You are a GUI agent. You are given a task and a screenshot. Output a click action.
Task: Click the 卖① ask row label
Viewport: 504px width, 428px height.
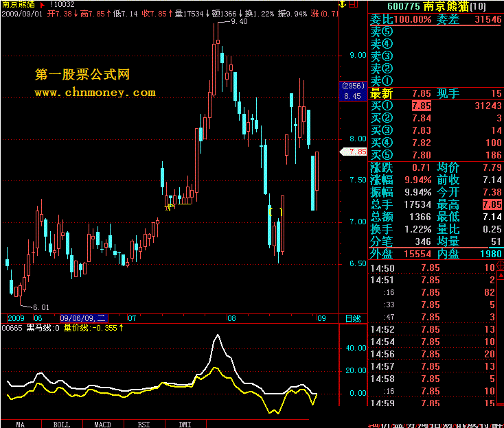(x=382, y=80)
